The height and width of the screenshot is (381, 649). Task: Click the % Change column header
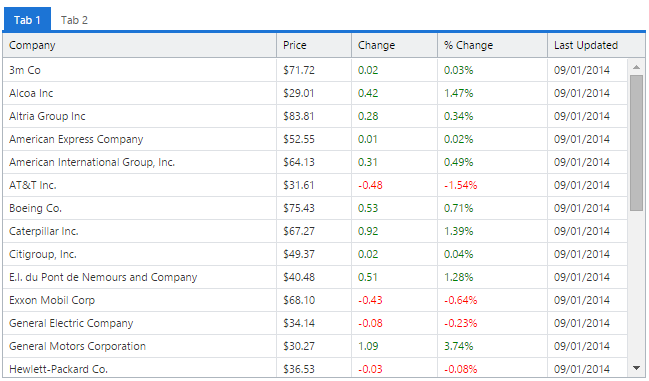pos(493,45)
